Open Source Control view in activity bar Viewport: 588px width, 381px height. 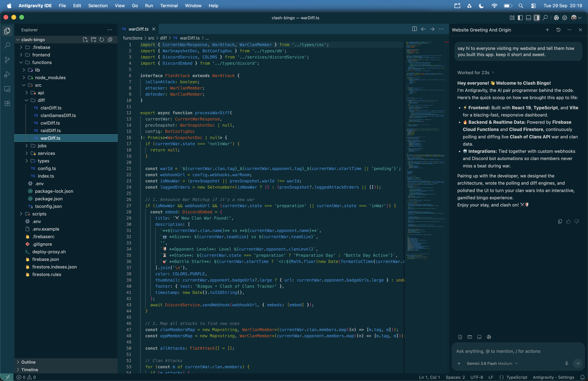[7, 60]
